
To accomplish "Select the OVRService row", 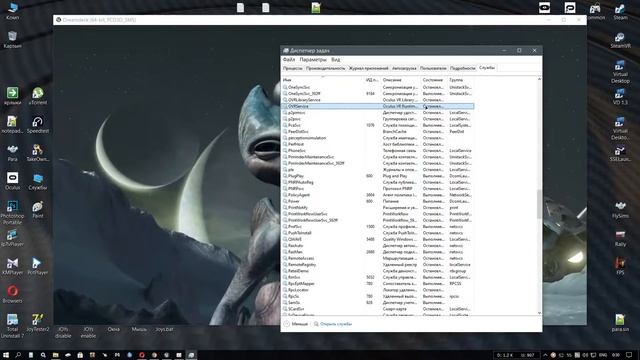I will [x=378, y=106].
